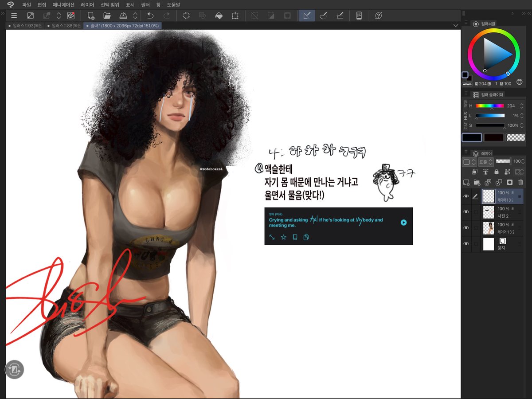
Task: Select the HLS color slider tab
Action: click(465, 116)
